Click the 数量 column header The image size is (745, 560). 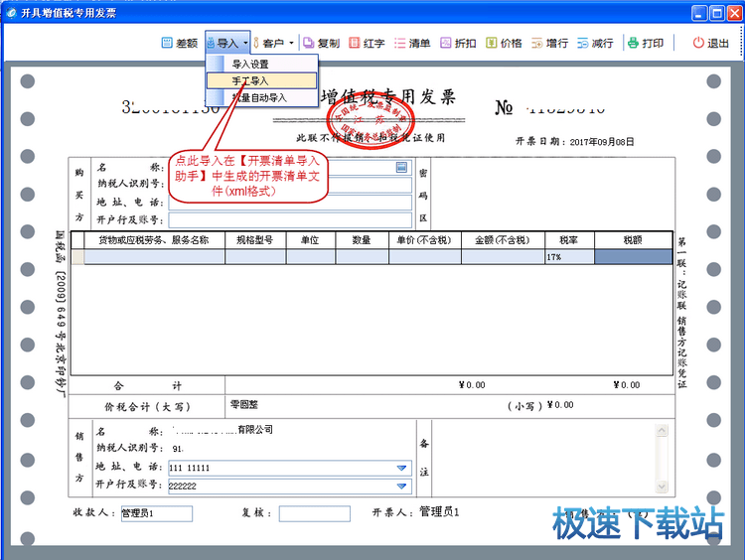(x=362, y=240)
